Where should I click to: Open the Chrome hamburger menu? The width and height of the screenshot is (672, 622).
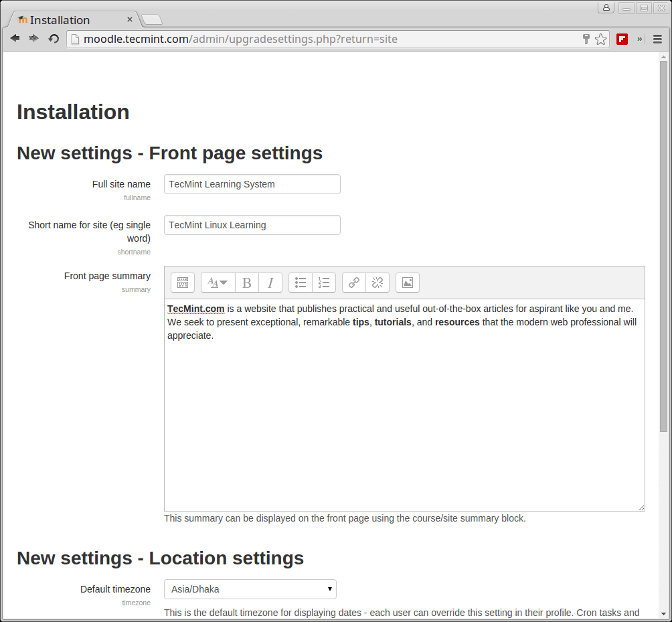[x=657, y=40]
